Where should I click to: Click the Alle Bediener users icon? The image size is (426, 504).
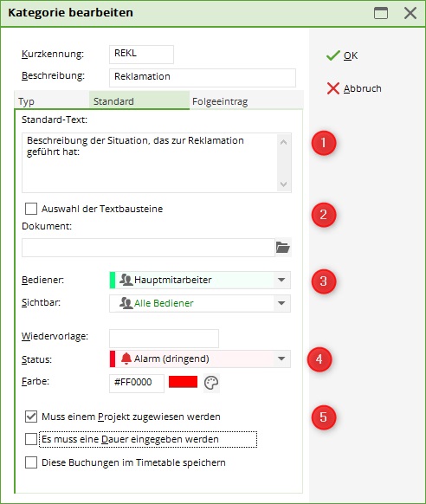pos(126,303)
